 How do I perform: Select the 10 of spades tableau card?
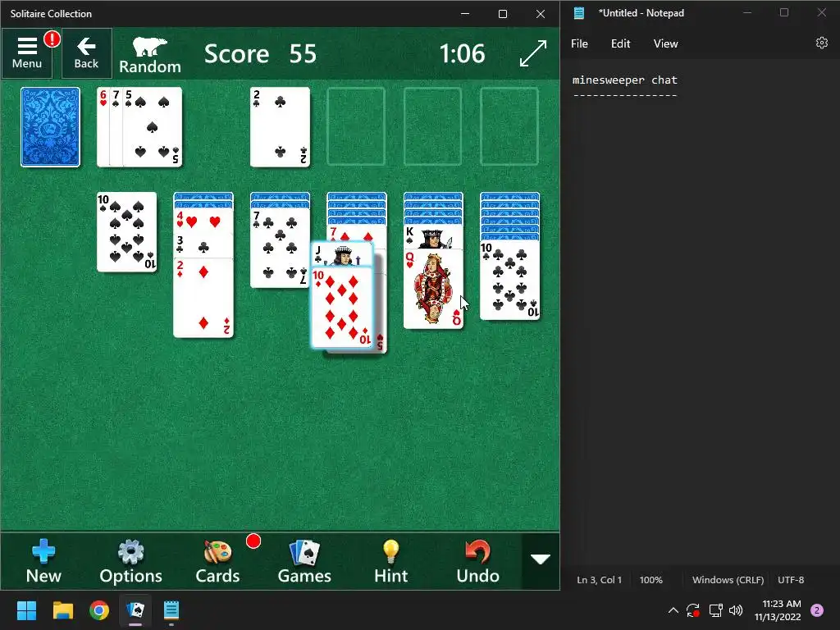[x=127, y=232]
